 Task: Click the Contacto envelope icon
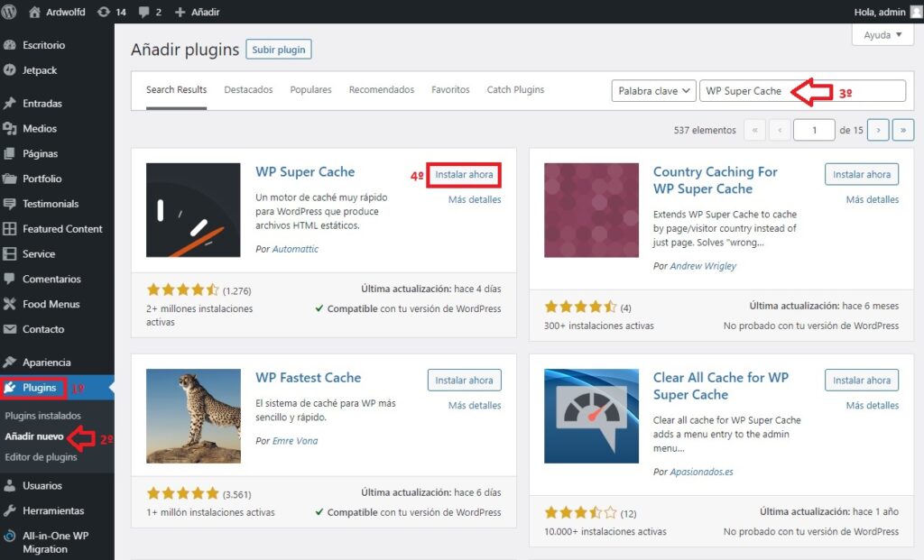tap(9, 329)
